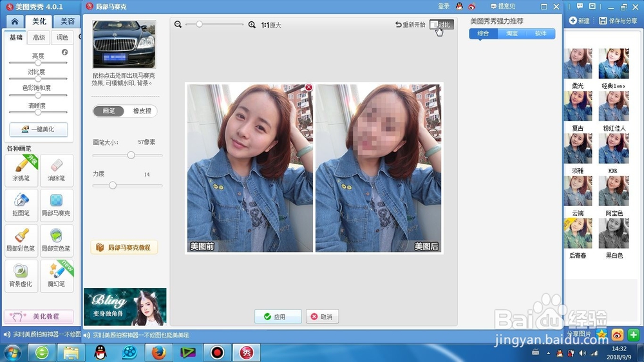The width and height of the screenshot is (644, 362).
Task: Select the 软件 recommendation tab
Action: tap(540, 33)
